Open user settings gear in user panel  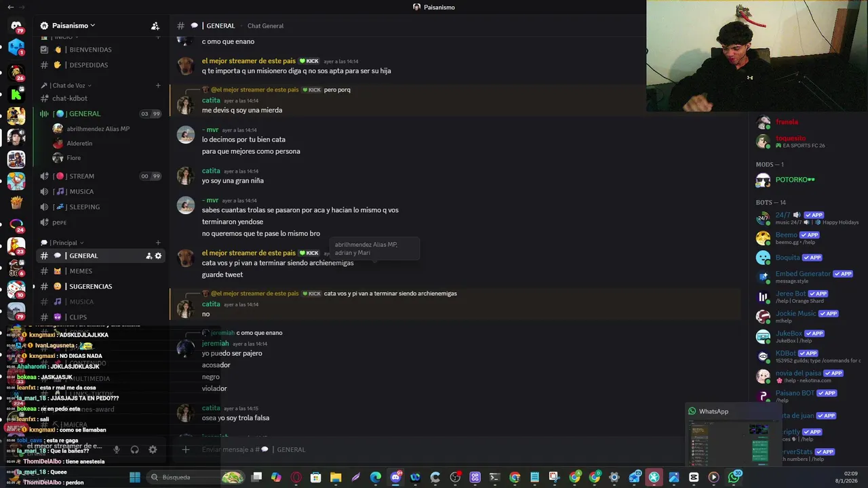tap(153, 449)
